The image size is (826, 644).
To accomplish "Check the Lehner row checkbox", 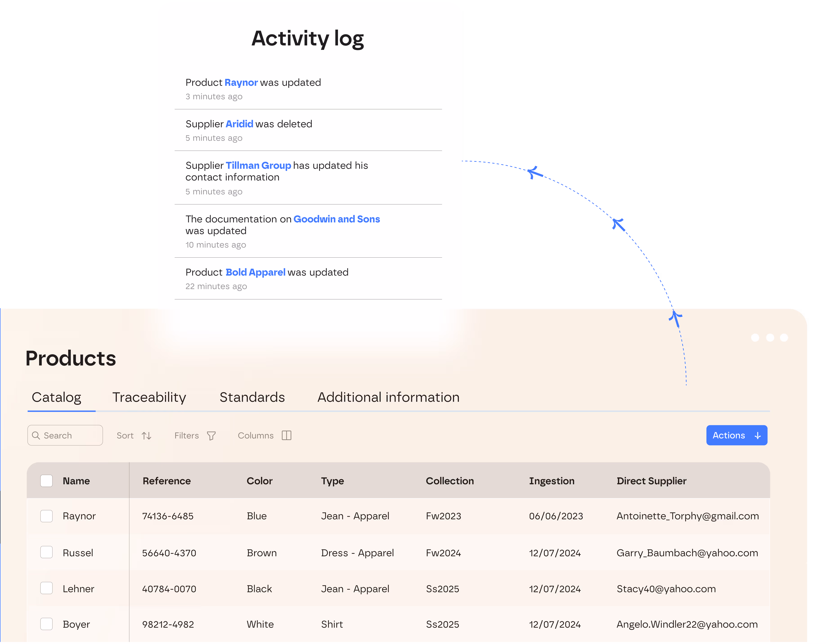I will [x=47, y=589].
